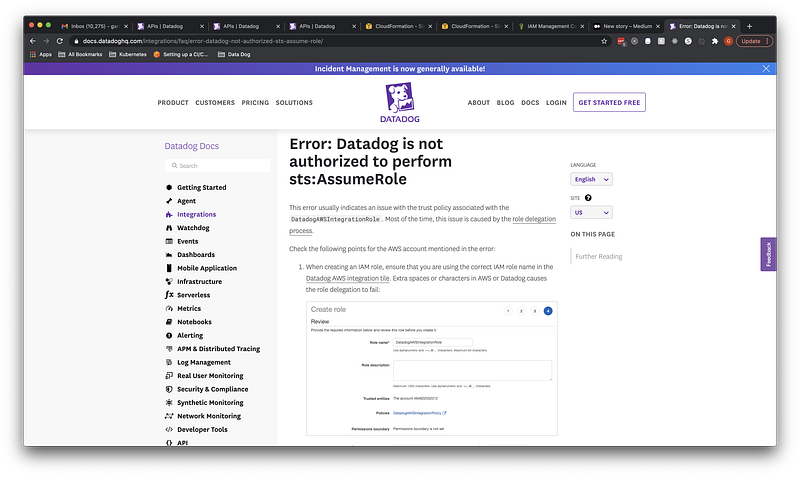Screen dimensions: 800x477
Task: Open the Kubernetes bookmarks folder
Action: point(128,54)
